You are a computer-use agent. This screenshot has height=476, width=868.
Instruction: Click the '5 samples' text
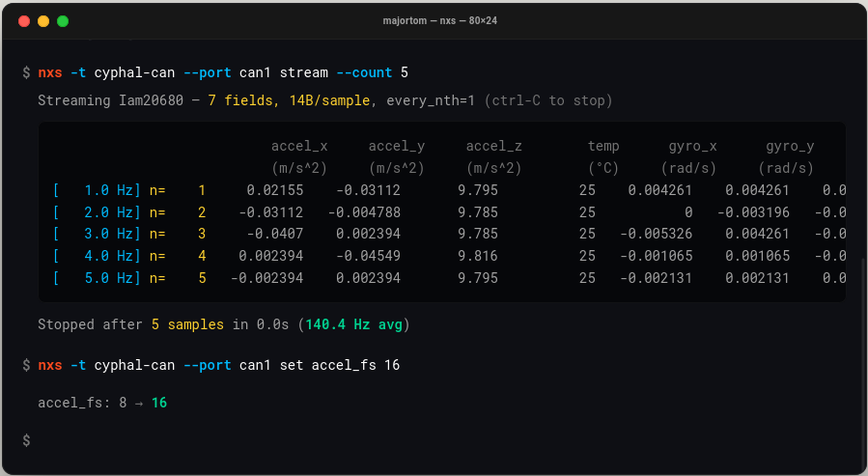pos(187,324)
